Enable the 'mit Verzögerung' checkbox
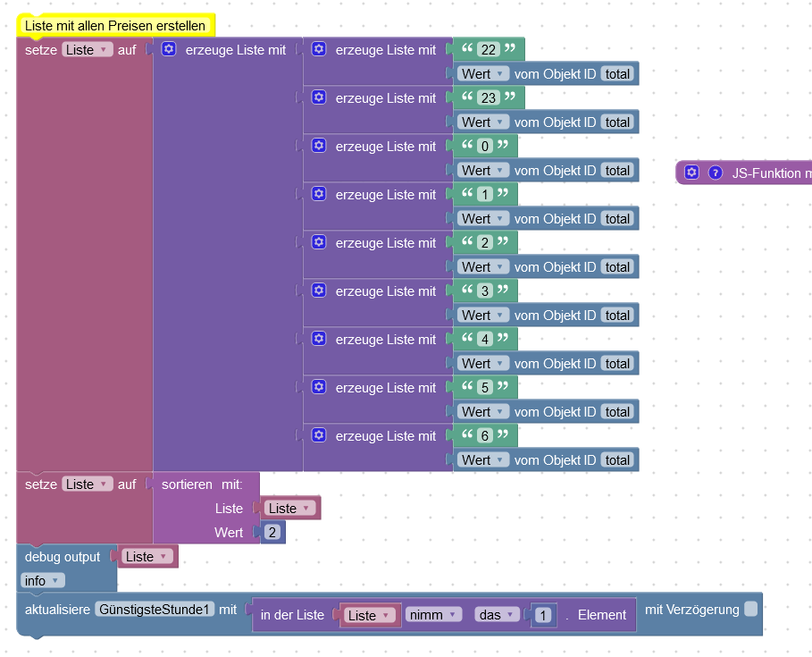Viewport: 812px width, 657px height. click(x=751, y=609)
